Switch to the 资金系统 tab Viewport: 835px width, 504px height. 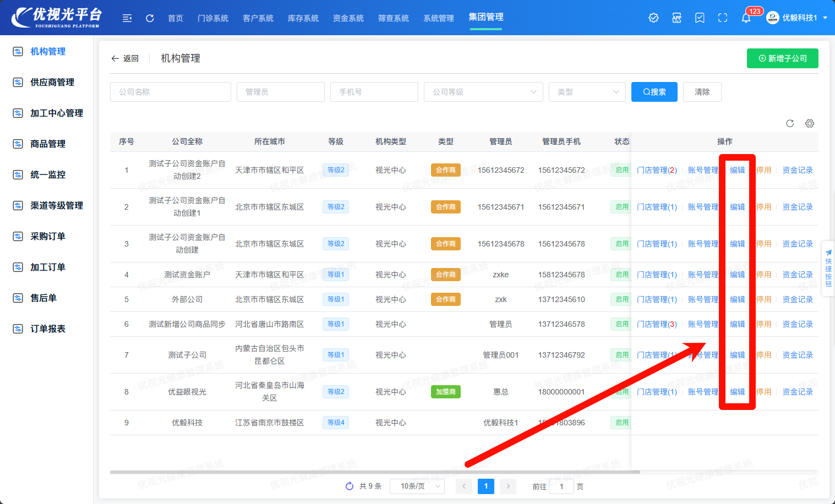point(348,18)
